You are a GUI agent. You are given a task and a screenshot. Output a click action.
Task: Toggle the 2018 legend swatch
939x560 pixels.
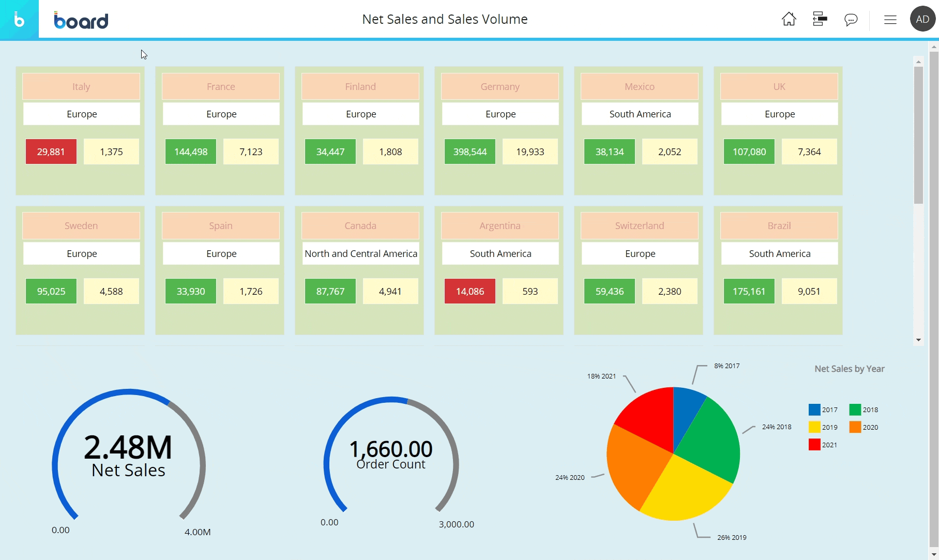855,410
